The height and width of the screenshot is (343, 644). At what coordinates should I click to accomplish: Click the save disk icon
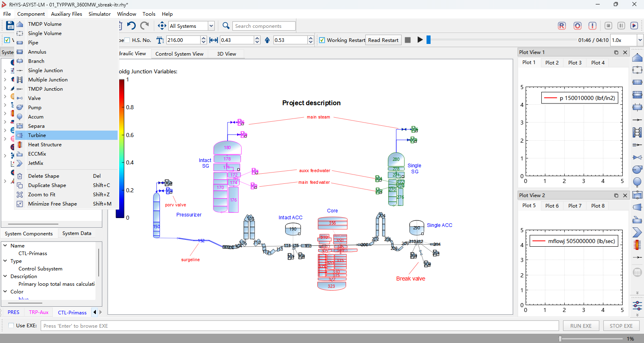click(x=10, y=26)
